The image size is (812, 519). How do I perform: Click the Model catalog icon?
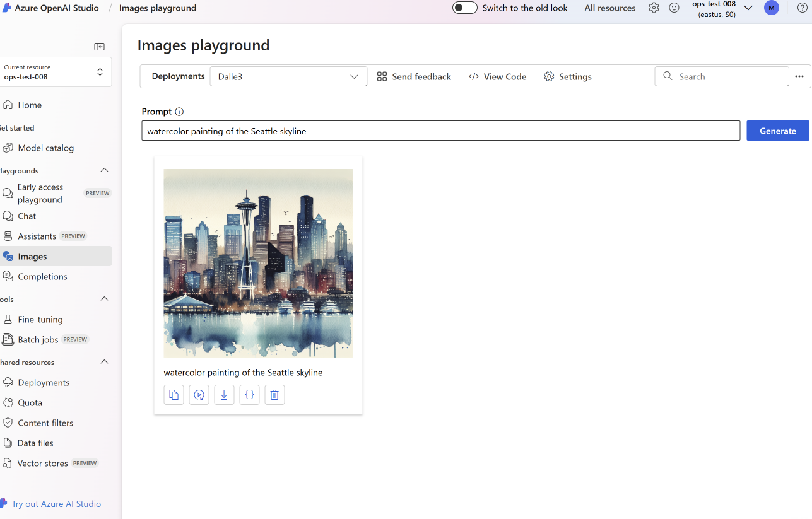coord(8,148)
